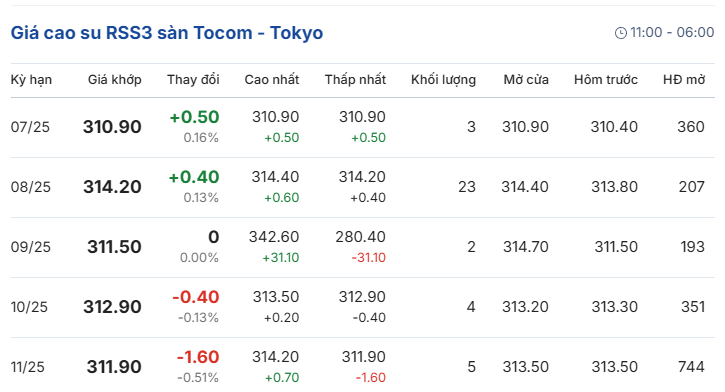Click the Cao nhất column header

click(x=272, y=80)
